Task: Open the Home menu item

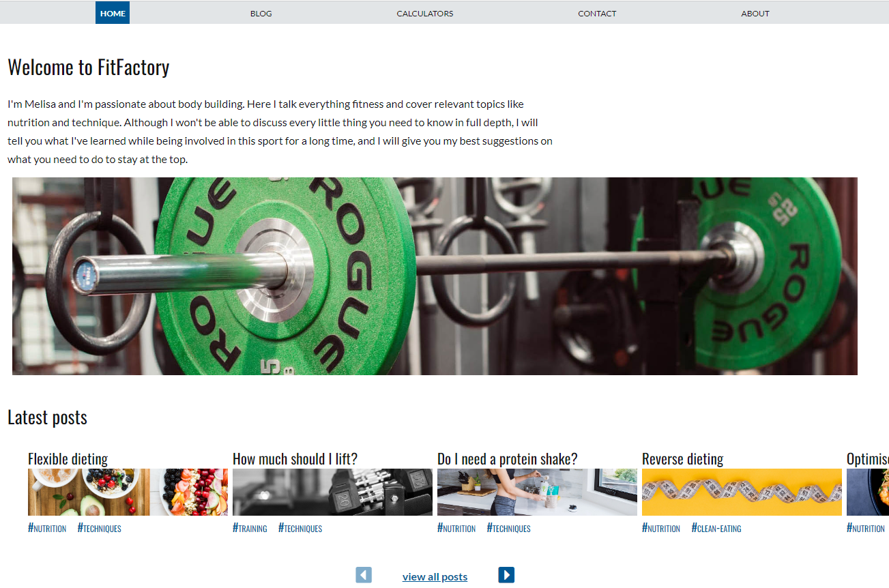Action: pos(113,13)
